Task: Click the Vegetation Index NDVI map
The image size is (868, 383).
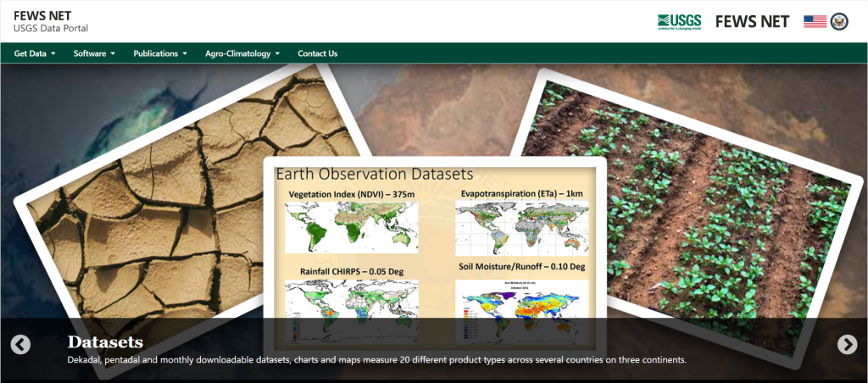Action: pos(351,227)
